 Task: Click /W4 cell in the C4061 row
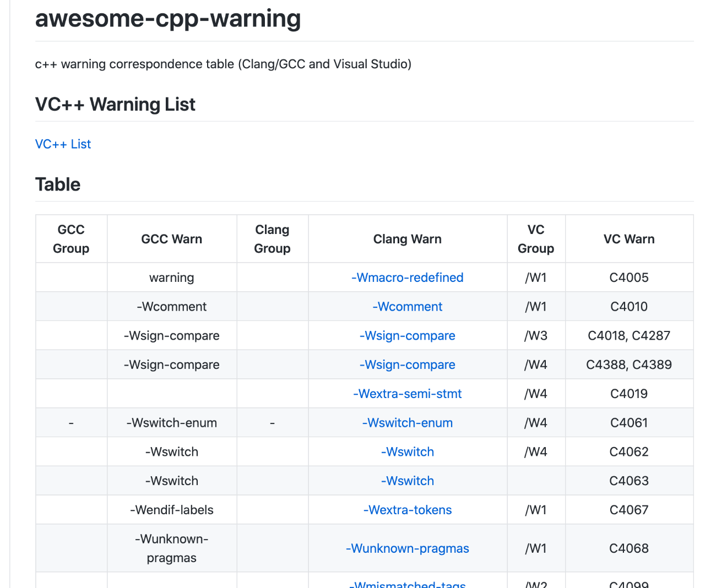[x=536, y=423]
